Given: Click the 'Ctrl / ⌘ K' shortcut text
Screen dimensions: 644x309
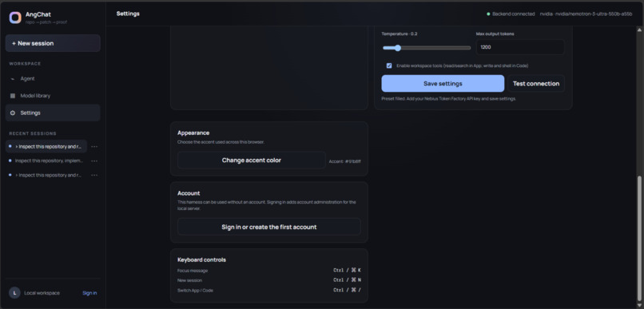Looking at the screenshot, I should coord(347,270).
